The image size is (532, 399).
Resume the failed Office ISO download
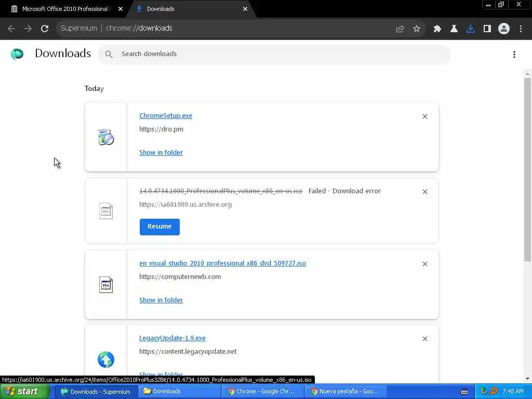click(x=159, y=227)
